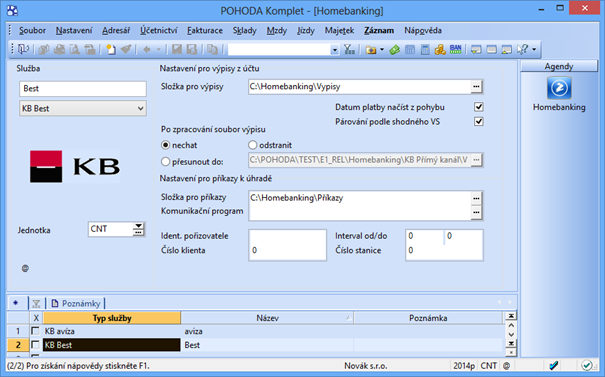Open the Homebanking agenda icon
The image size is (605, 377).
(559, 88)
